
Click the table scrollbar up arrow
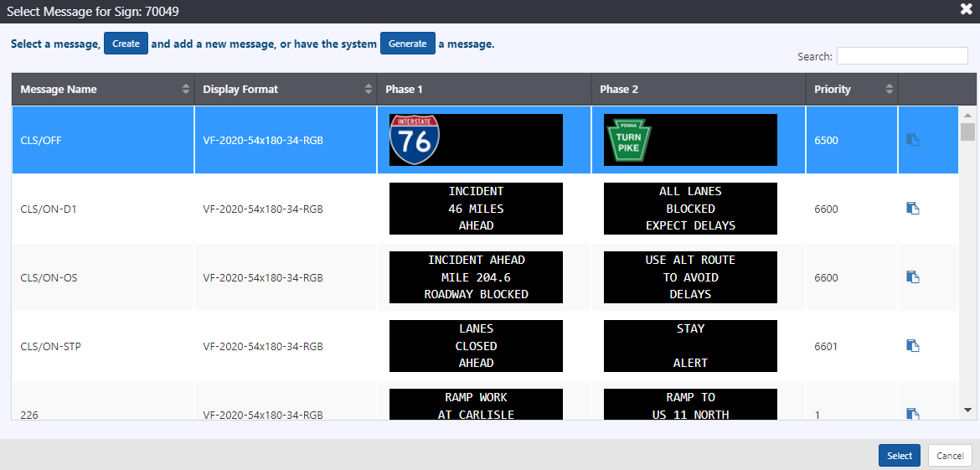point(967,115)
